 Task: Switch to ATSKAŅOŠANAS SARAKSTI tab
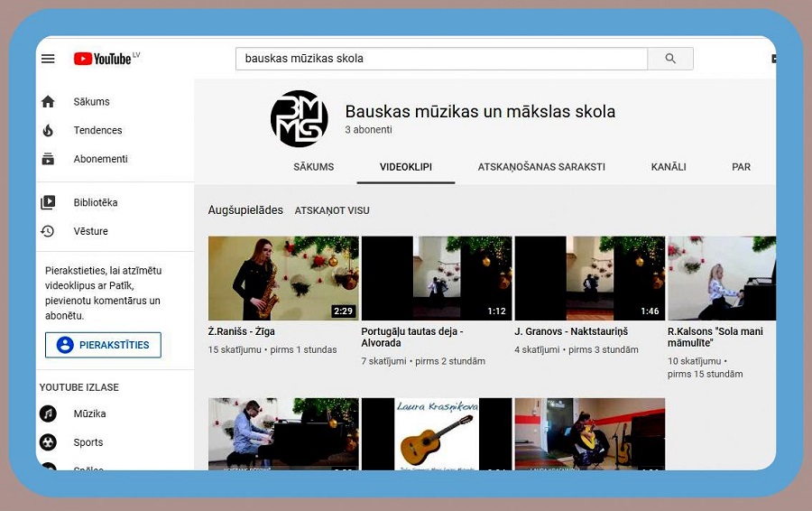(x=541, y=167)
